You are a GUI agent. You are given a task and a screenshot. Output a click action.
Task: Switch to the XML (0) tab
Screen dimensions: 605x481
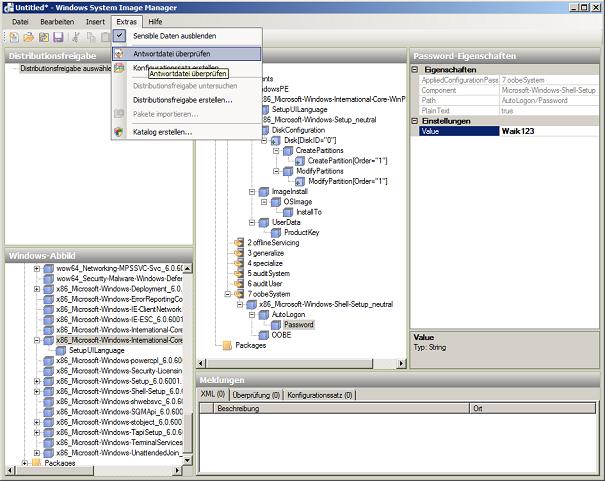coord(213,394)
